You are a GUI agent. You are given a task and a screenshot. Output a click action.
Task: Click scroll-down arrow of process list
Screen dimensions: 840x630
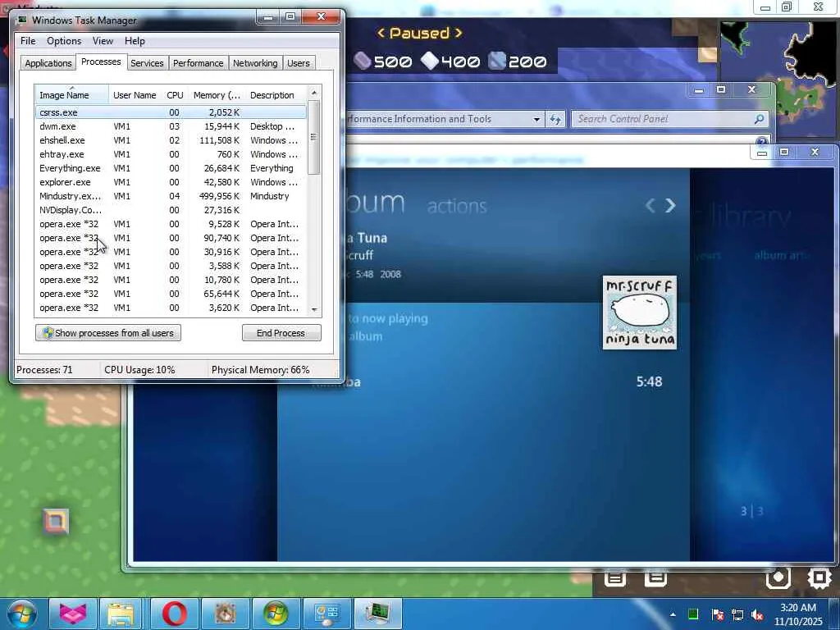[x=314, y=309]
